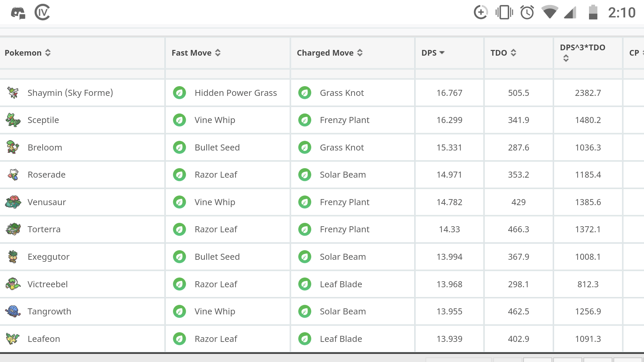This screenshot has width=644, height=362.
Task: Click Hidden Power Grass fast move text
Action: click(236, 93)
